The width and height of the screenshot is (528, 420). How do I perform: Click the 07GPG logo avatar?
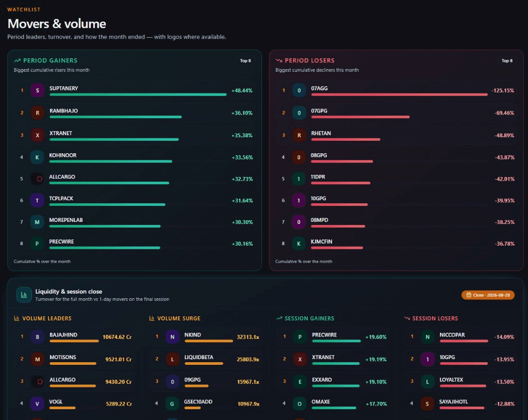tap(299, 113)
